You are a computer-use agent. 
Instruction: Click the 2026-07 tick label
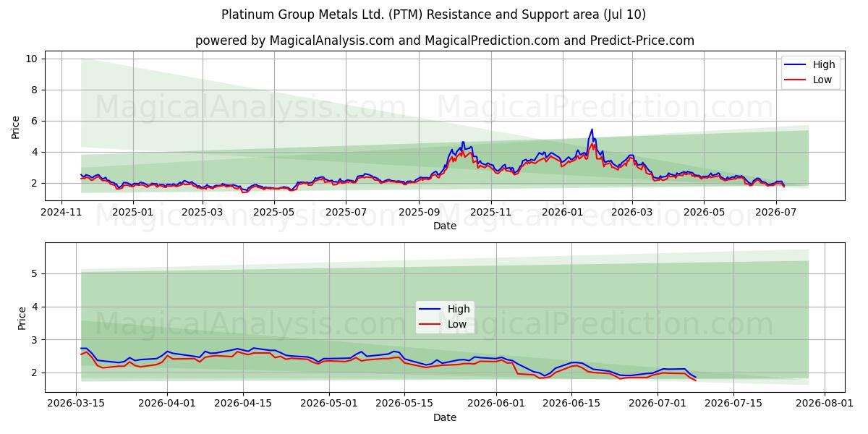pos(775,212)
